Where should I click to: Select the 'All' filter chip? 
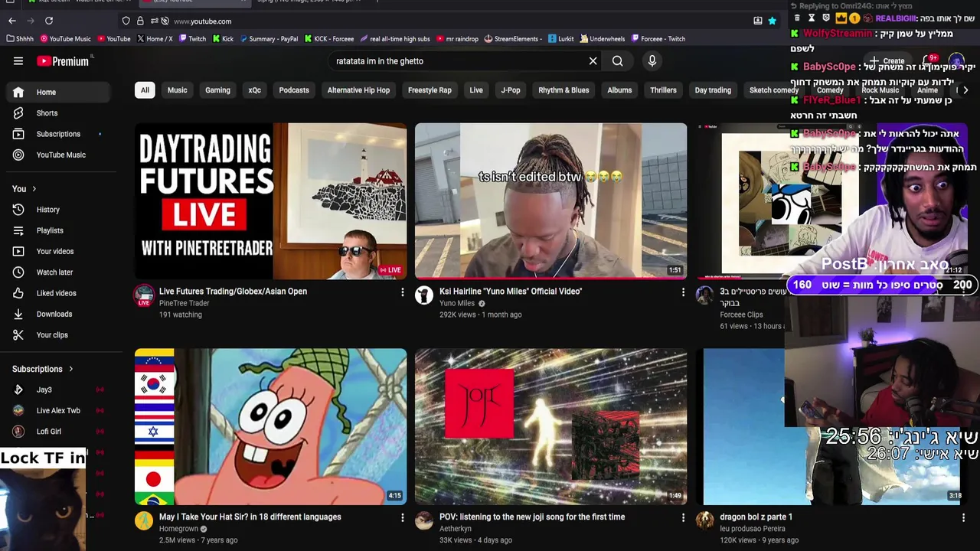[x=145, y=90]
